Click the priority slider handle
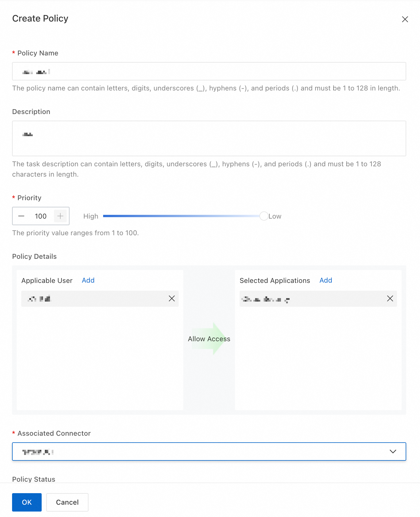 pyautogui.click(x=264, y=216)
